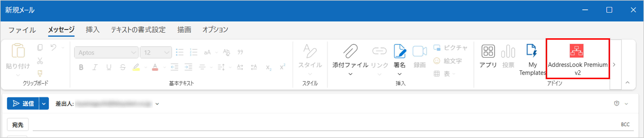Toggle bold text formatting
This screenshot has width=644, height=138.
[x=81, y=67]
